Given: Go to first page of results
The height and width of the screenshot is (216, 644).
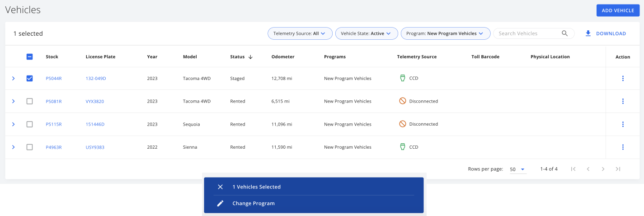Looking at the screenshot, I should pyautogui.click(x=573, y=169).
